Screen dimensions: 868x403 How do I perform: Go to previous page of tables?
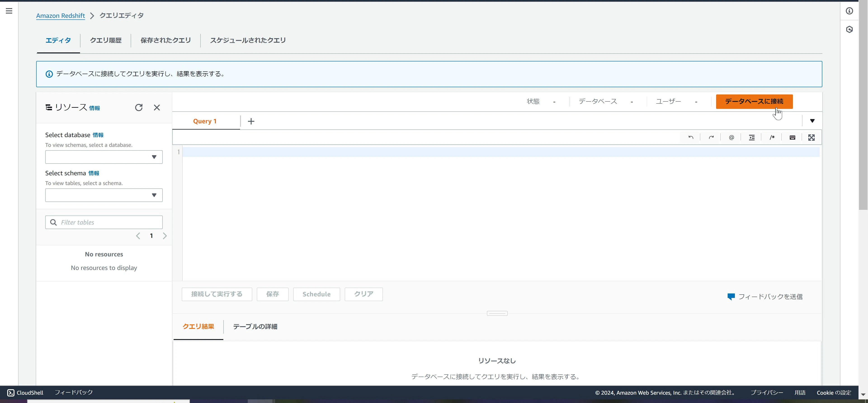click(x=138, y=236)
